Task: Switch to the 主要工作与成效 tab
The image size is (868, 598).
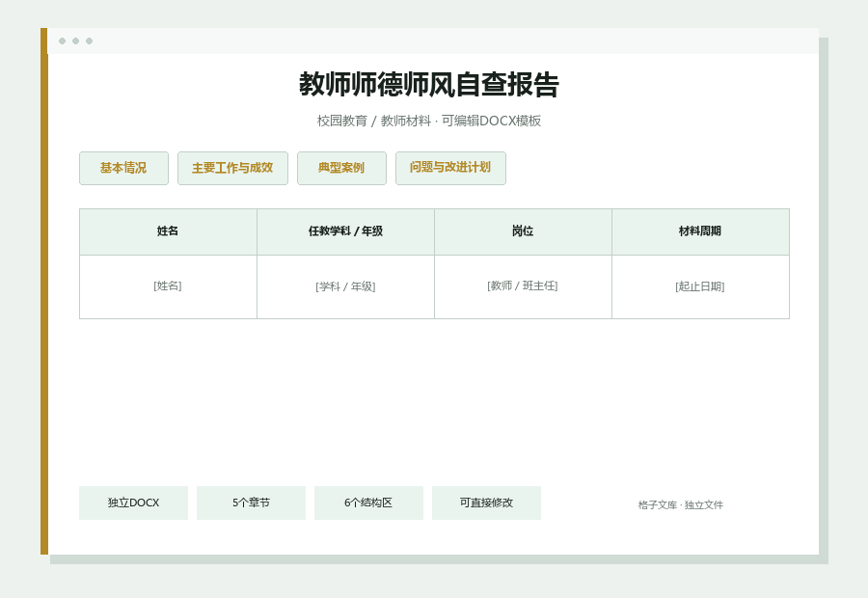Action: click(x=232, y=169)
